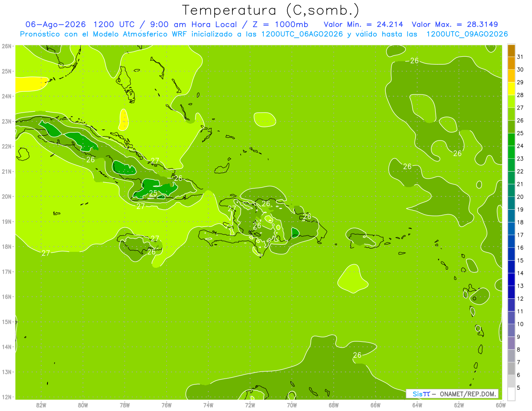Image resolution: width=532 pixels, height=411 pixels.
Task: Click the '16N' latitude axis label
Action: click(7, 297)
